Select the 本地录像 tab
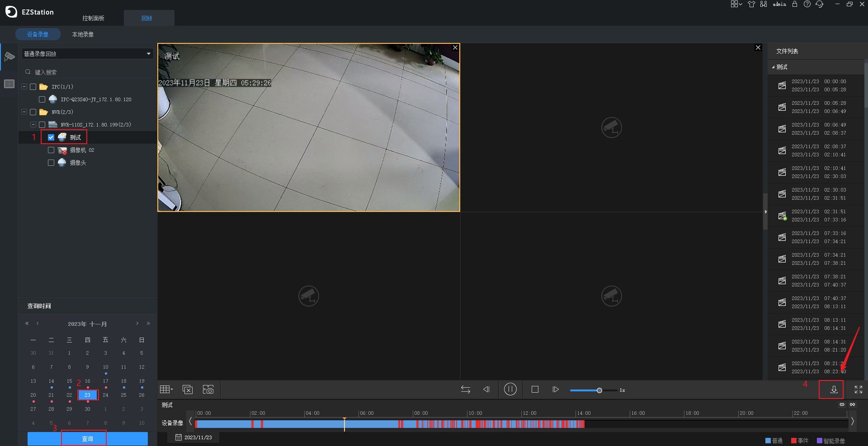This screenshot has height=446, width=868. click(x=83, y=34)
